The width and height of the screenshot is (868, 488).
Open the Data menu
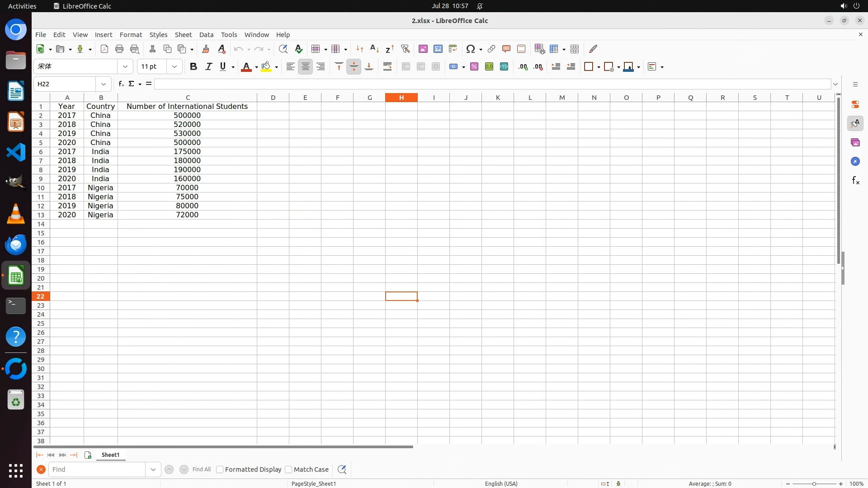coord(206,35)
